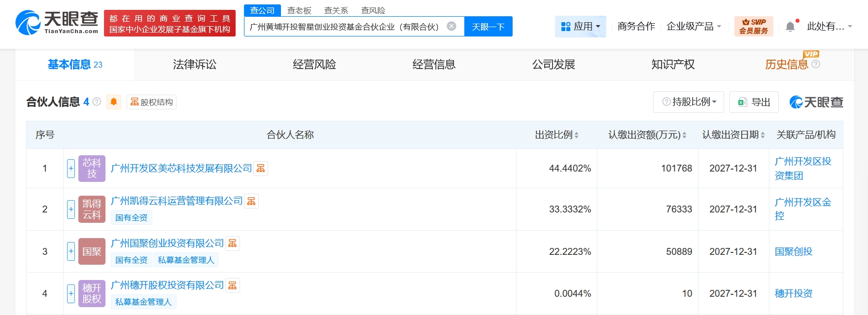This screenshot has width=868, height=315.
Task: Select the 查老板 search tab
Action: (299, 10)
